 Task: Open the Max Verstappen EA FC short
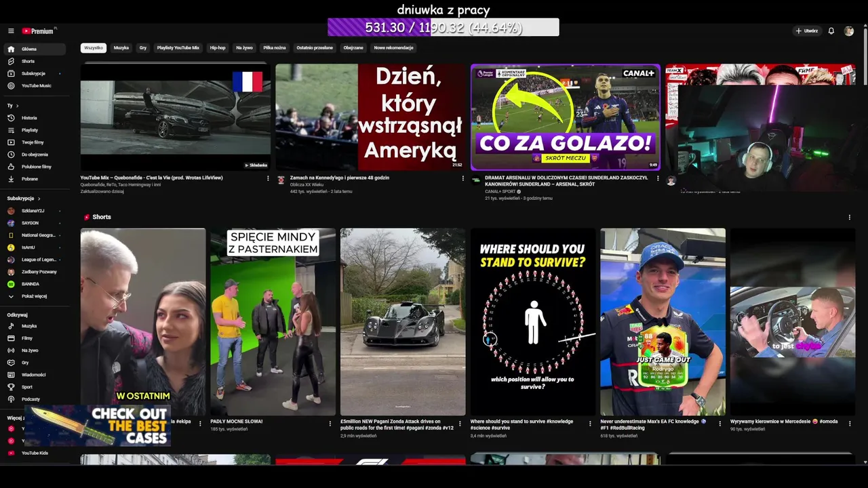point(663,322)
